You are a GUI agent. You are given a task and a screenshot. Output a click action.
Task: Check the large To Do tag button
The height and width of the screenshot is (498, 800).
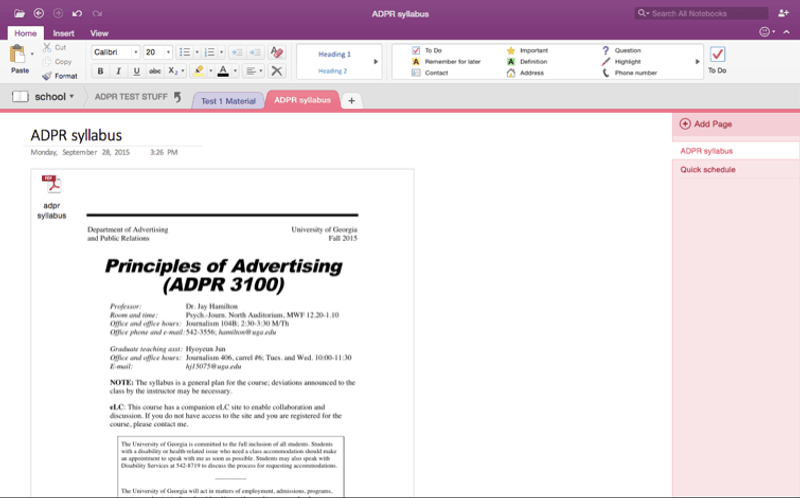pos(717,57)
